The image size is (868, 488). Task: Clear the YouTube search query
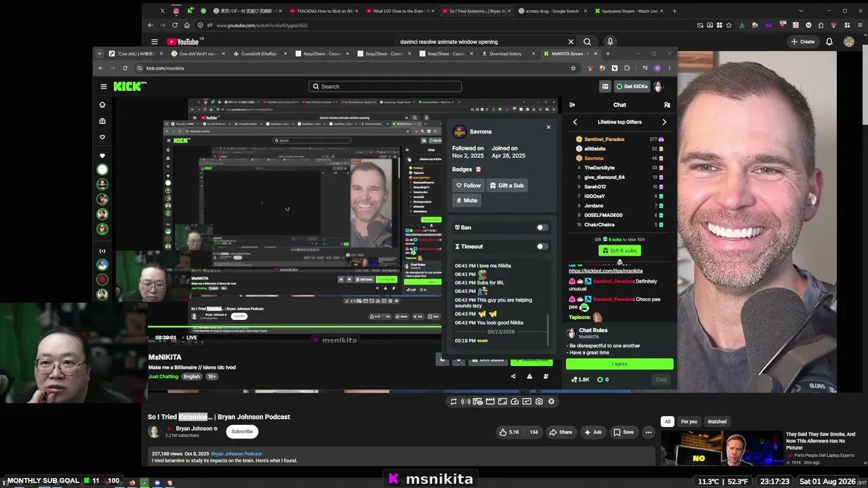(571, 42)
